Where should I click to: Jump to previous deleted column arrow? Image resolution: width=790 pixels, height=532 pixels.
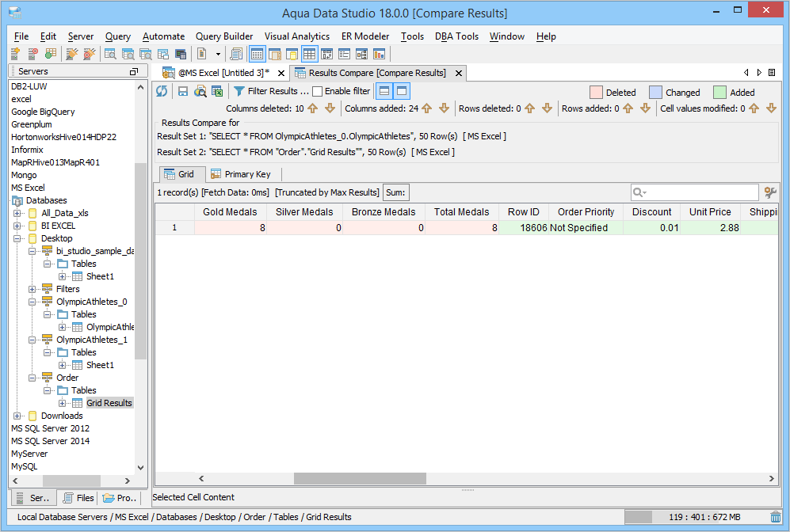point(312,108)
